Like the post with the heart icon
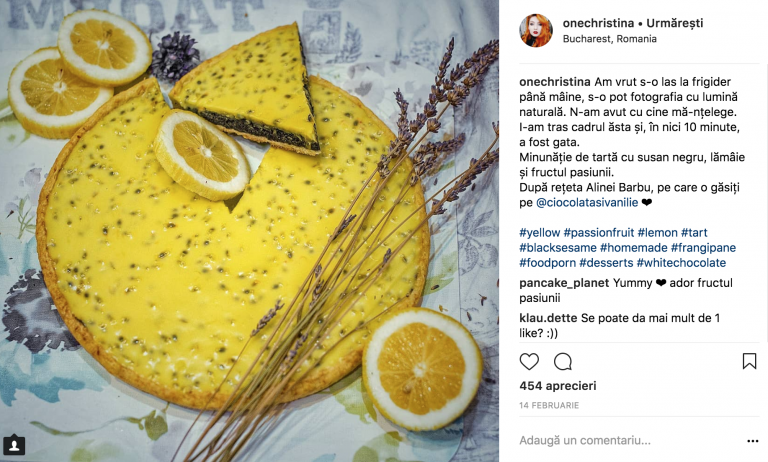The height and width of the screenshot is (462, 768). (x=529, y=362)
